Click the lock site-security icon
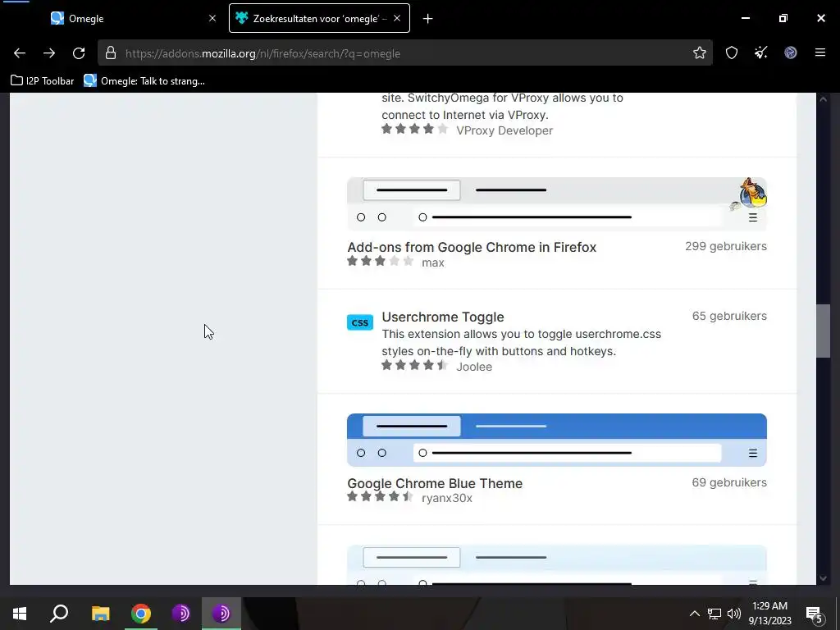This screenshot has height=630, width=840. click(x=111, y=52)
